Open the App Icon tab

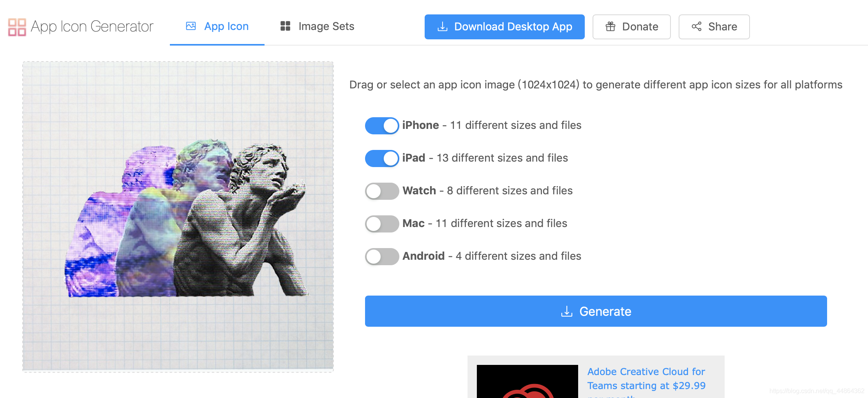click(x=217, y=26)
